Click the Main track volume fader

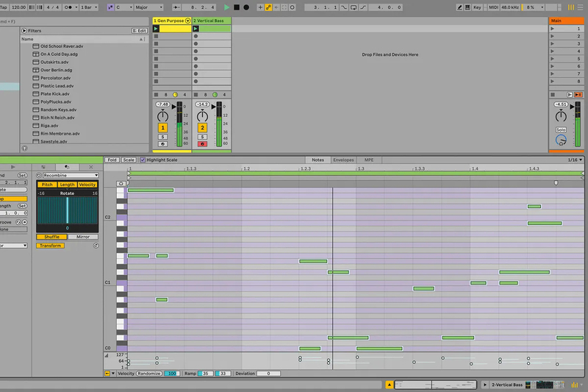coord(573,107)
